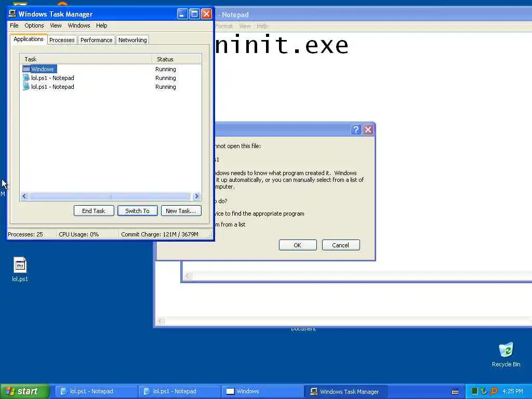Switch to the Performance tab

point(96,40)
